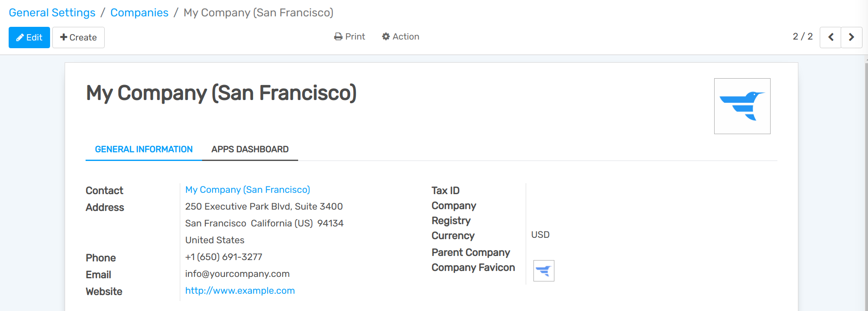The height and width of the screenshot is (311, 868).
Task: Open General Settings from the breadcrumb
Action: point(52,12)
